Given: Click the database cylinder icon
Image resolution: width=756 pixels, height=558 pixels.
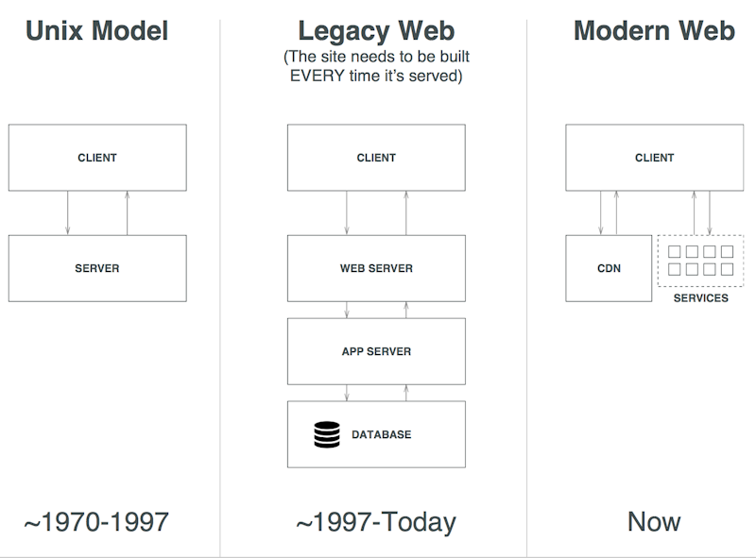Looking at the screenshot, I should [326, 434].
